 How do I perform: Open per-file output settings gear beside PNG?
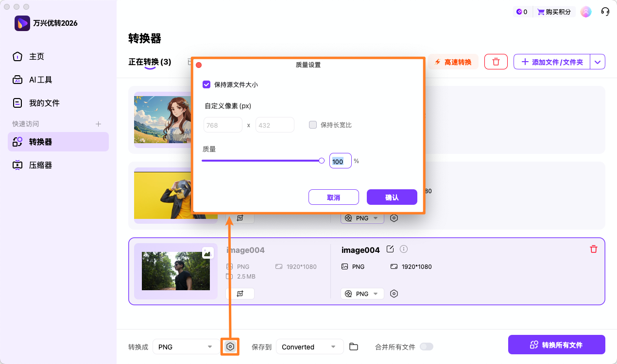[394, 293]
